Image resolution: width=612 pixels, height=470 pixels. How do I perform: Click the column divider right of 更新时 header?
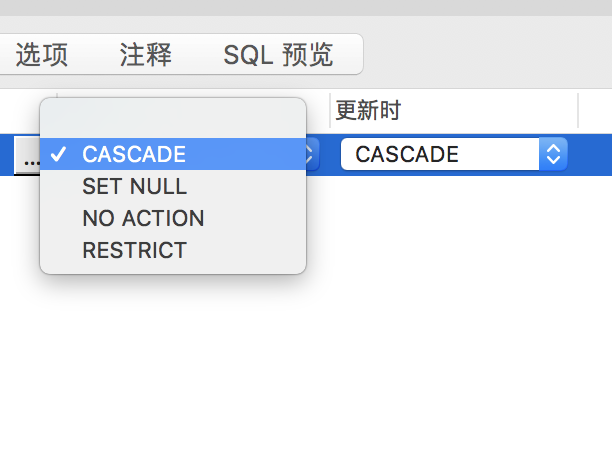click(578, 109)
